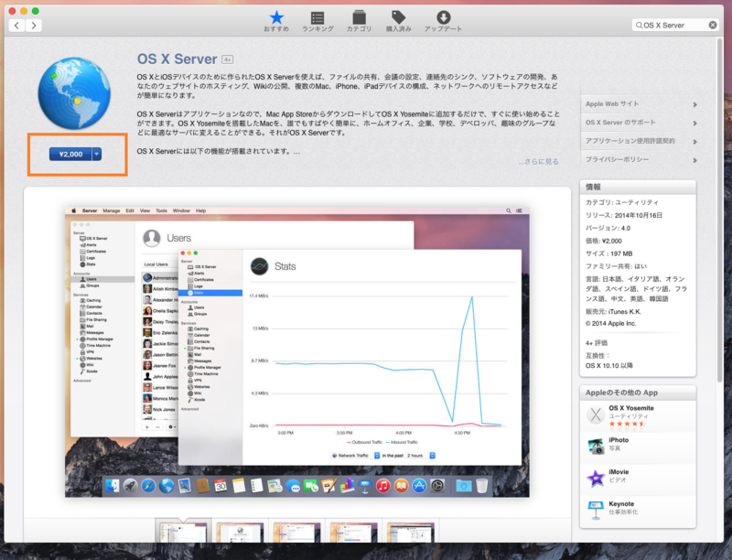
Task: Click the 4+ age rating badge by title
Action: click(x=227, y=59)
